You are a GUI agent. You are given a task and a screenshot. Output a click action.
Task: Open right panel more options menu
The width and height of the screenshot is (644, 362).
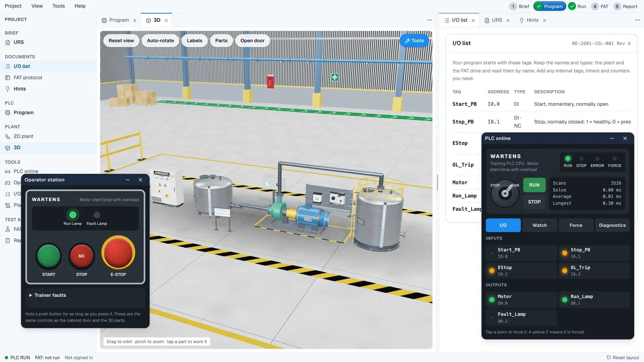click(x=638, y=20)
